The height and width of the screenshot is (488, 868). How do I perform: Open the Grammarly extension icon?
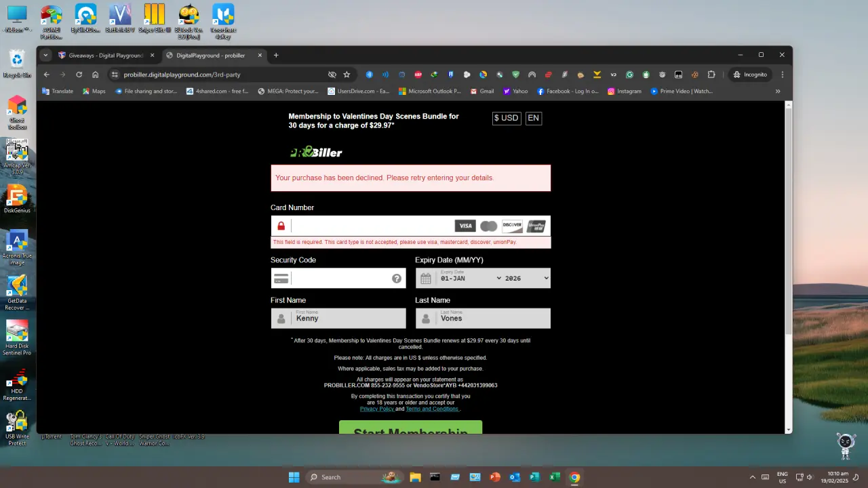(x=629, y=75)
